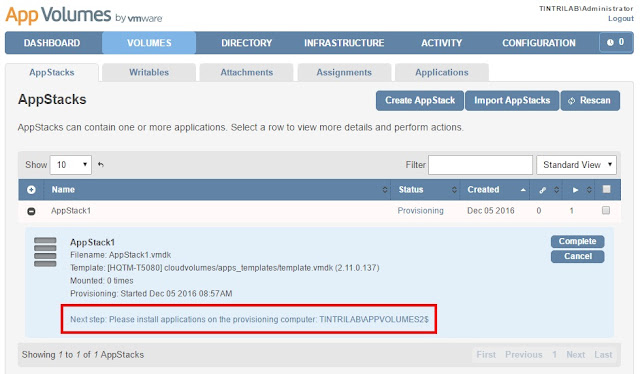Switch to the Attachments tab

(x=247, y=72)
